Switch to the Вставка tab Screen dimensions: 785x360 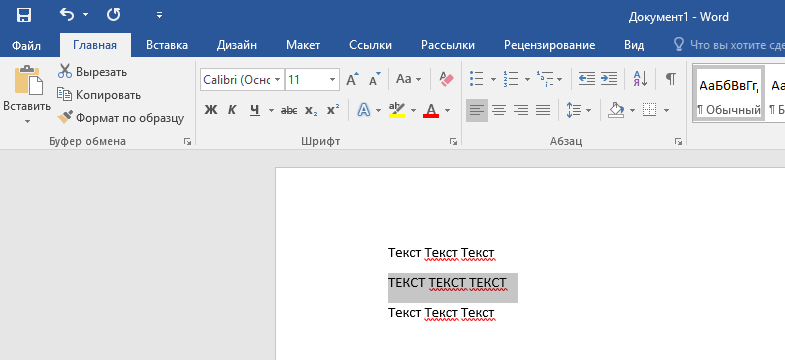(167, 45)
